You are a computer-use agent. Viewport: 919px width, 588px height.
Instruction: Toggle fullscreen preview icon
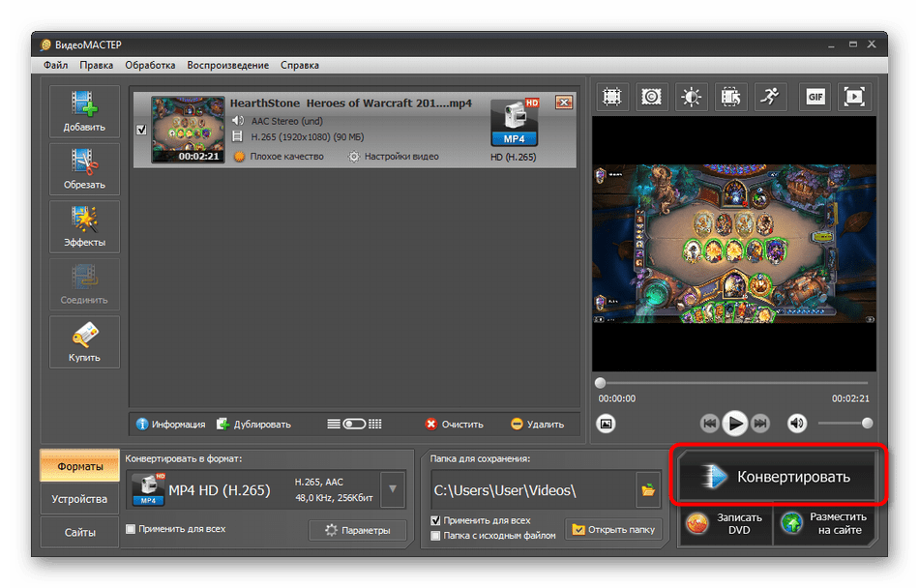[x=854, y=97]
